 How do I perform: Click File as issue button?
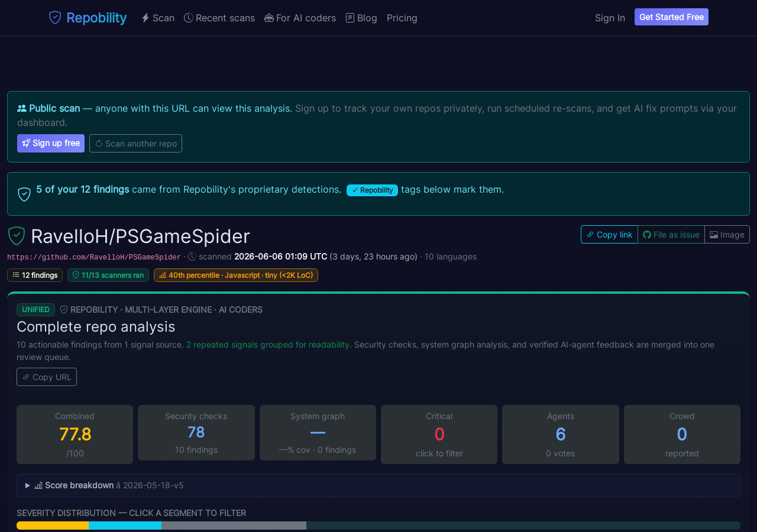pyautogui.click(x=671, y=234)
